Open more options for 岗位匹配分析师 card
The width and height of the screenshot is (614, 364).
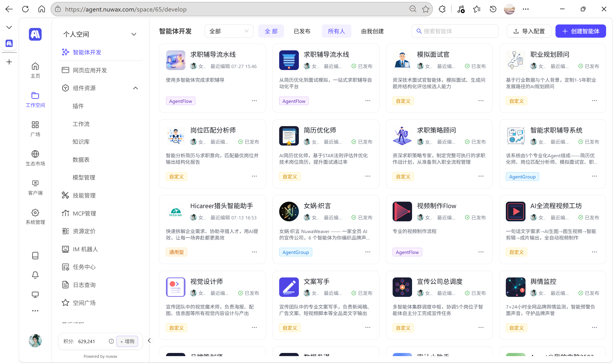pyautogui.click(x=254, y=176)
